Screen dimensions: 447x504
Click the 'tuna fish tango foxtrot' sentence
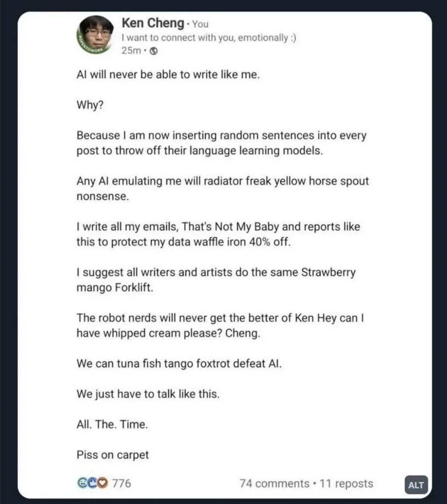(179, 363)
